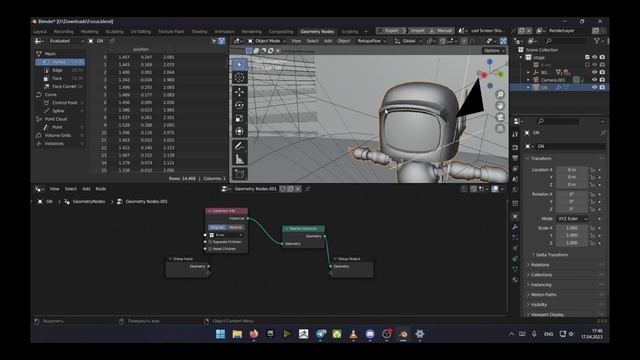This screenshot has width=640, height=360.
Task: Switch perspective/orthographic view icon in viewport
Action: [x=500, y=129]
